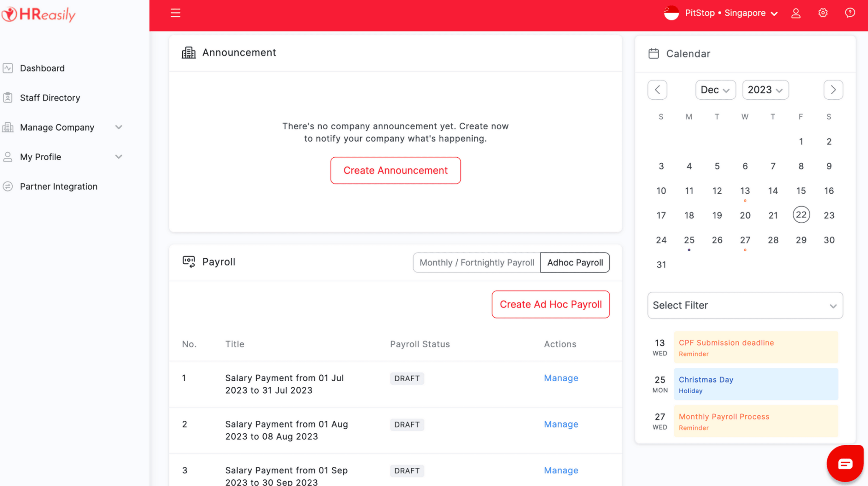The width and height of the screenshot is (868, 486).
Task: Select December 25 on the calendar
Action: click(x=689, y=240)
